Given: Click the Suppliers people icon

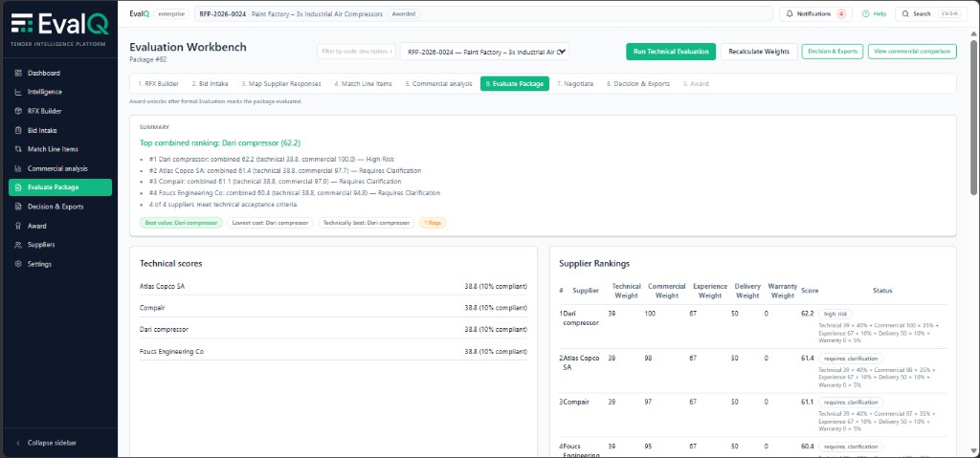Looking at the screenshot, I should click(x=18, y=245).
